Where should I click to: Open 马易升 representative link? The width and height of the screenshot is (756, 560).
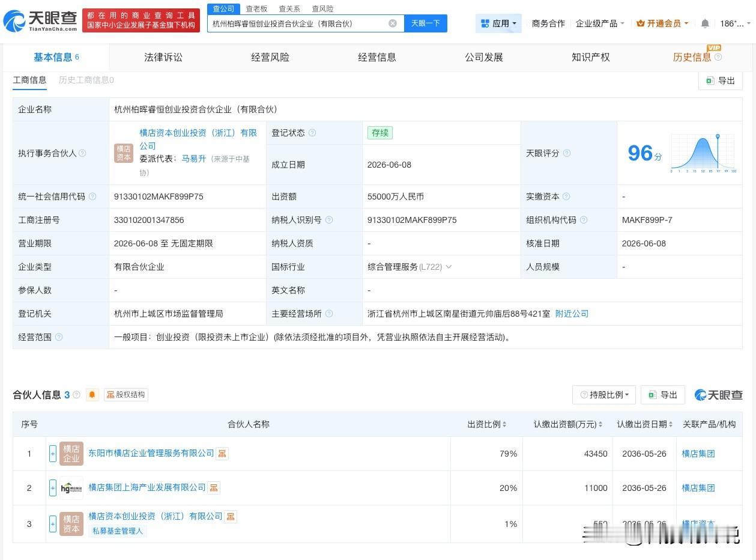(194, 159)
